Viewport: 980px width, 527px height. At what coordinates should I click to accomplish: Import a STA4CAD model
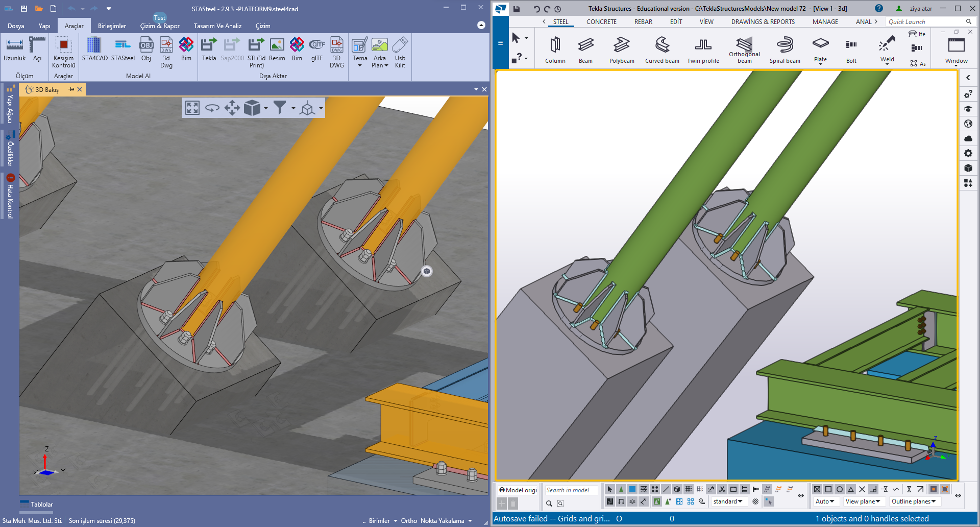pyautogui.click(x=94, y=50)
